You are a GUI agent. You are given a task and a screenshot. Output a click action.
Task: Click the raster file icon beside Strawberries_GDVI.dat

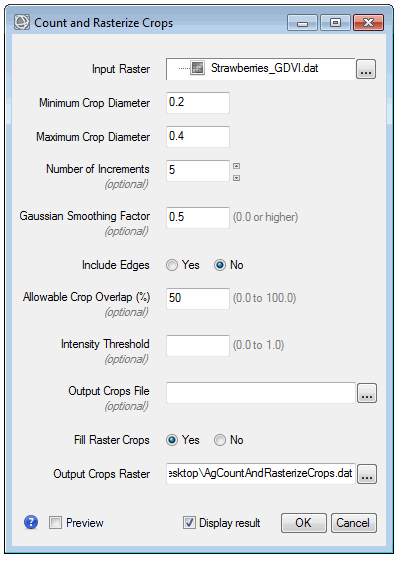[197, 68]
